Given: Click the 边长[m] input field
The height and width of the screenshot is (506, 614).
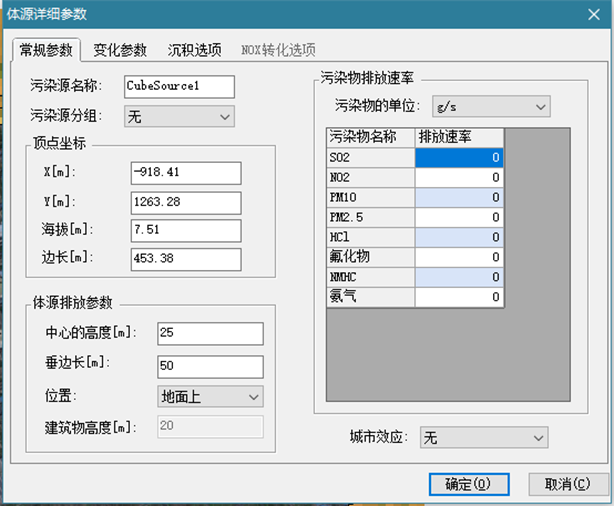Looking at the screenshot, I should tap(185, 260).
